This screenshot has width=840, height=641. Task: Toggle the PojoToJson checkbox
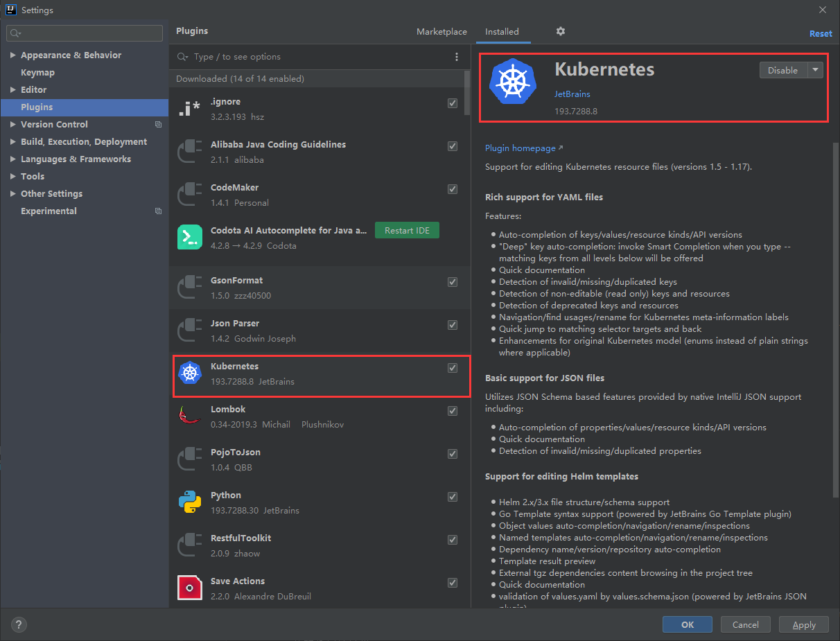453,454
